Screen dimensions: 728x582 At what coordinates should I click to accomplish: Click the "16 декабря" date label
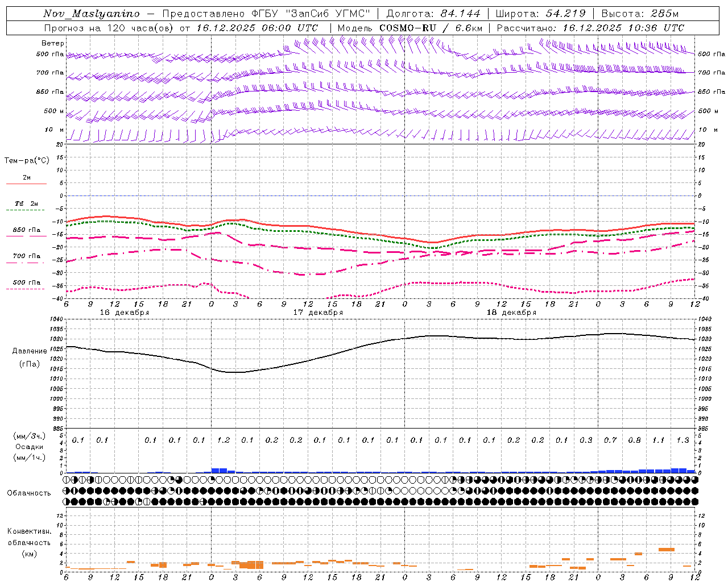(x=125, y=313)
